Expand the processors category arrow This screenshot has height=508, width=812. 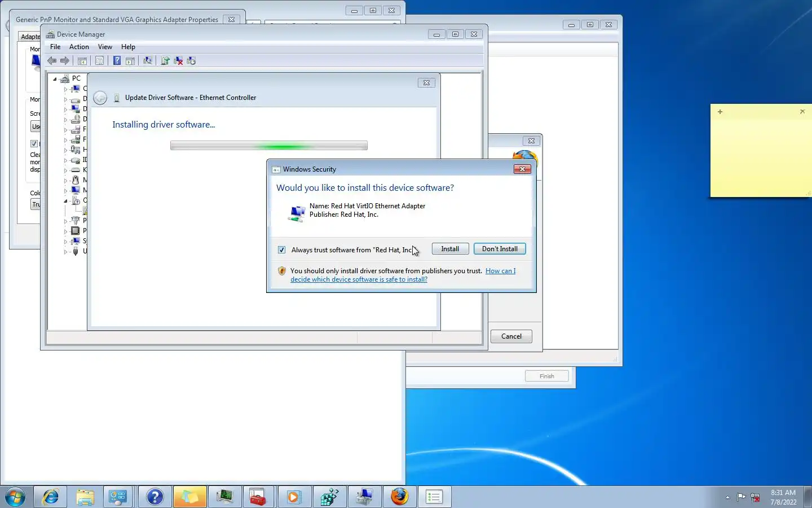65,231
